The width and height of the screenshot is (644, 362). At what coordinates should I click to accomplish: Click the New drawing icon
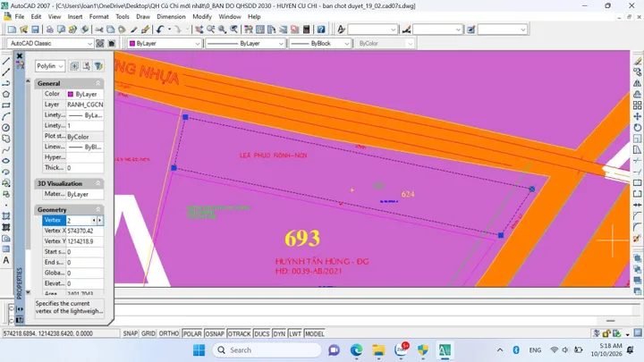coord(12,29)
